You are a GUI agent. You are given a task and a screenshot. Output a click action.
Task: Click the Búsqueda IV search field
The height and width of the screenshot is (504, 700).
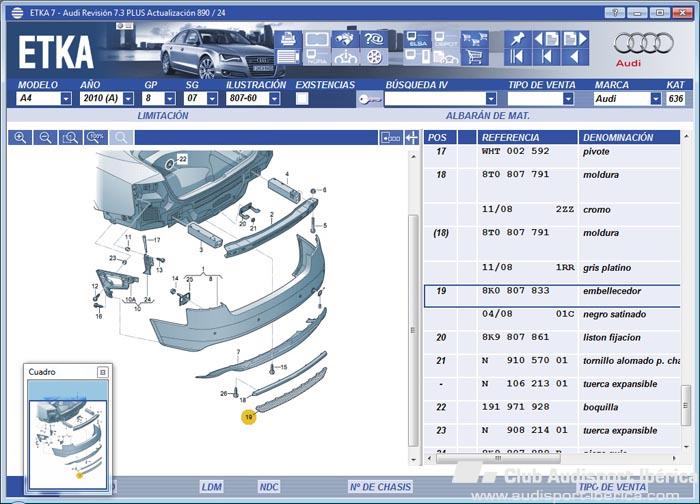pyautogui.click(x=435, y=98)
